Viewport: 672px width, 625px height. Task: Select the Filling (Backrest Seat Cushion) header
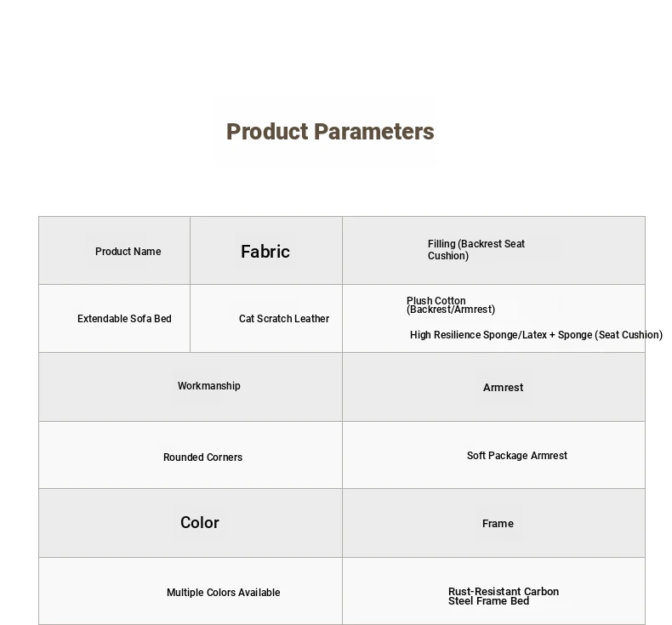pos(493,251)
